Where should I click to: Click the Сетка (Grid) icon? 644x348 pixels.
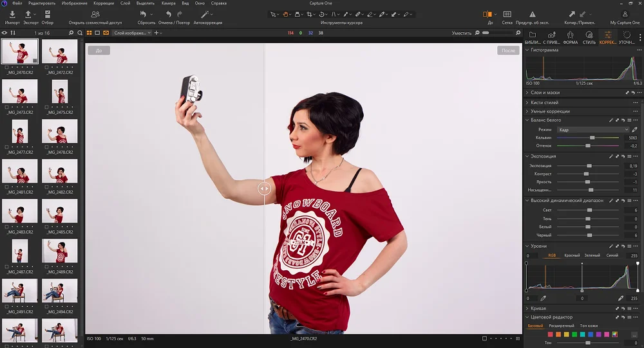[507, 14]
